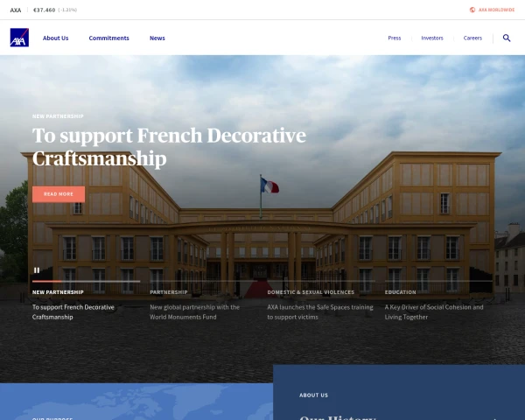Image resolution: width=525 pixels, height=420 pixels.
Task: Select the New Partnership slide progress bar
Action: pyautogui.click(x=86, y=282)
